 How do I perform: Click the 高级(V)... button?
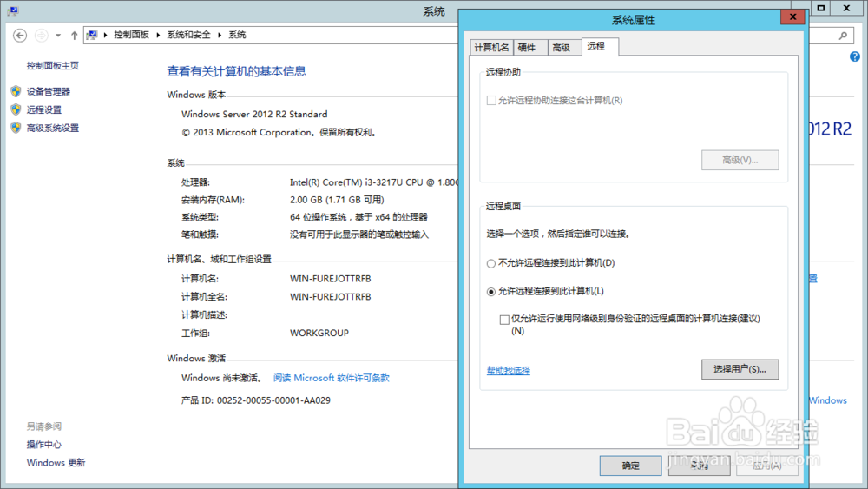(x=740, y=160)
